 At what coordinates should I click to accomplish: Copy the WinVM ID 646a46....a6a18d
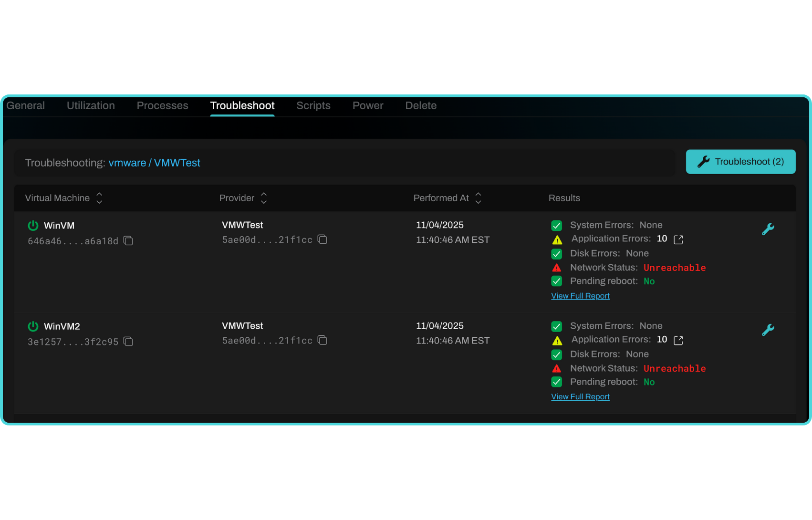(x=128, y=241)
